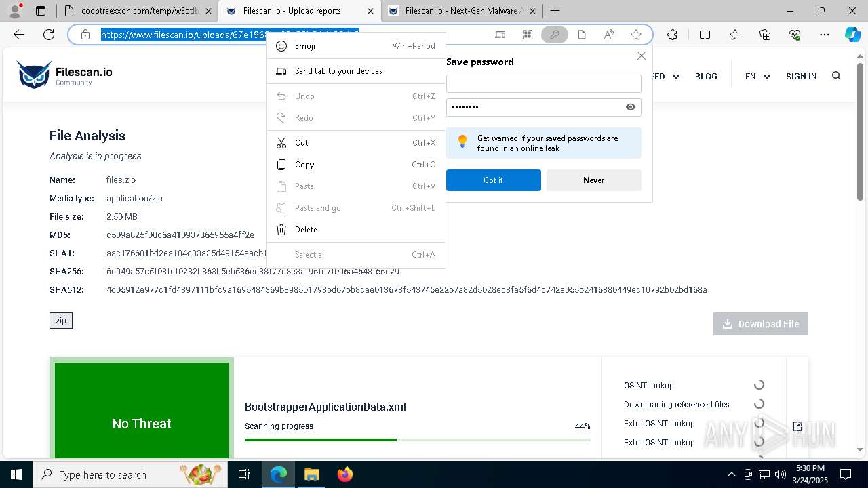Screen dimensions: 868x488
Task: Open Settings and more ellipsis menu
Action: (x=825, y=35)
